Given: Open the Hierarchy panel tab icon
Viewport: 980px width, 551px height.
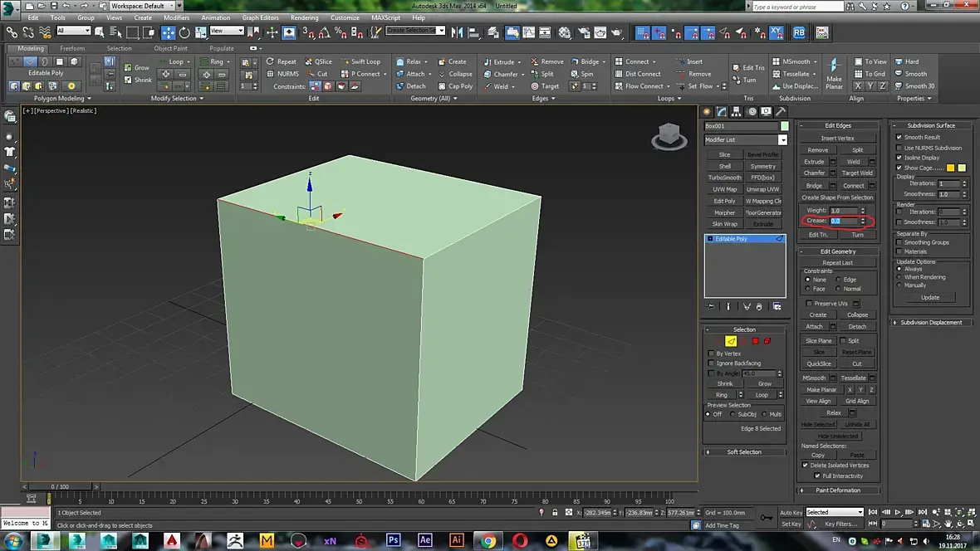Looking at the screenshot, I should 737,112.
